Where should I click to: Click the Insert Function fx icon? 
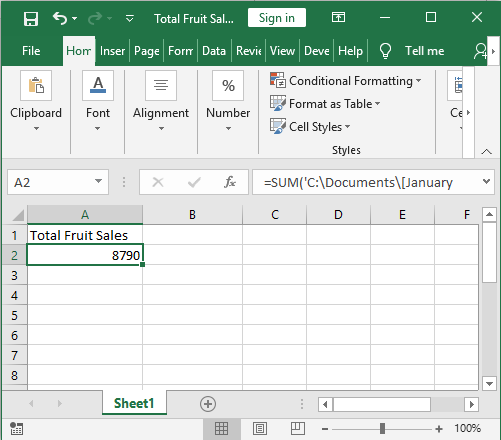click(x=230, y=182)
